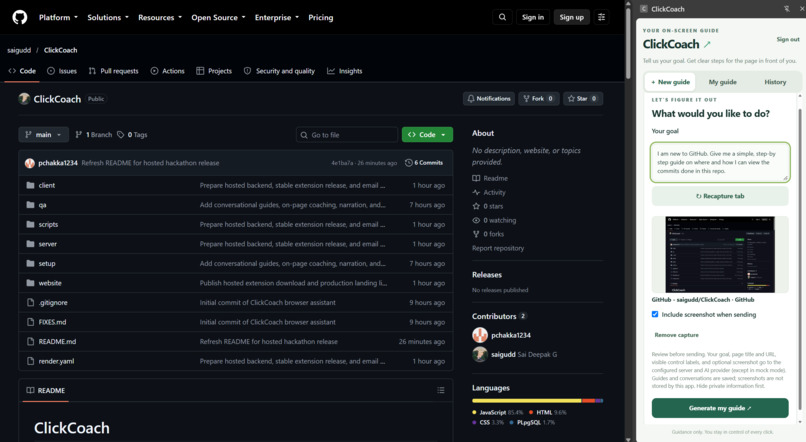Screen dimensions: 806x442
Task: Click the qa folder icon
Action: 30,205
